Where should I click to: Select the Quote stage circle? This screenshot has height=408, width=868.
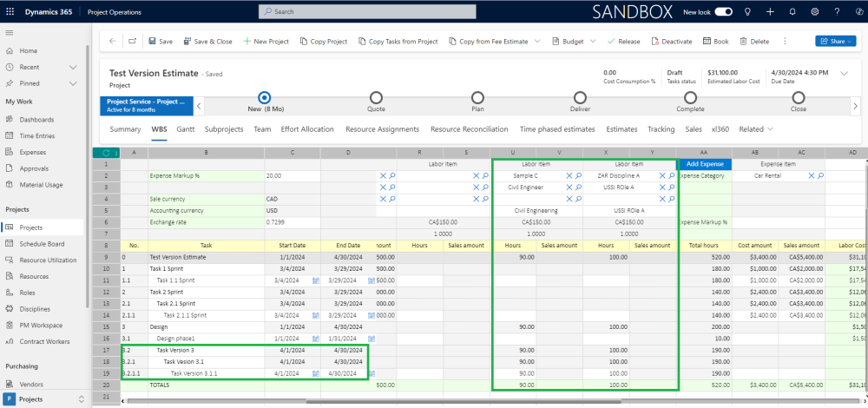pyautogui.click(x=376, y=98)
